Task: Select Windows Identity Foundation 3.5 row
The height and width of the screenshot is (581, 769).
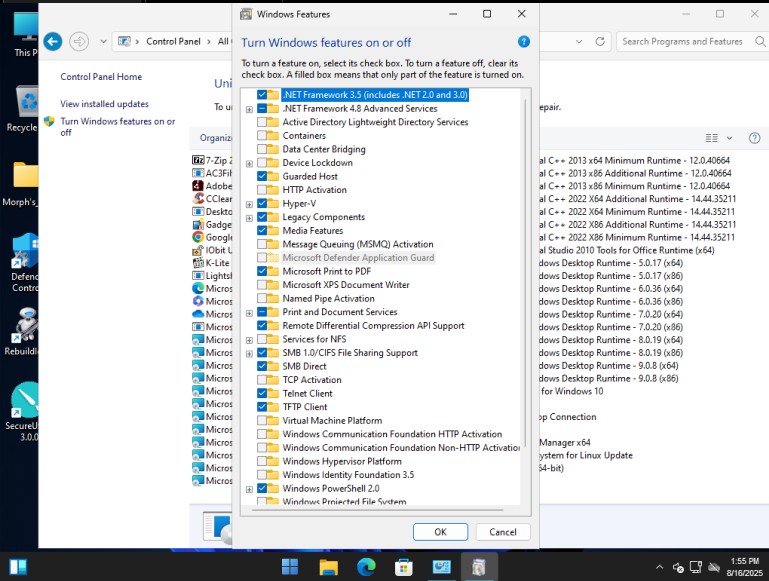Action: [x=348, y=475]
